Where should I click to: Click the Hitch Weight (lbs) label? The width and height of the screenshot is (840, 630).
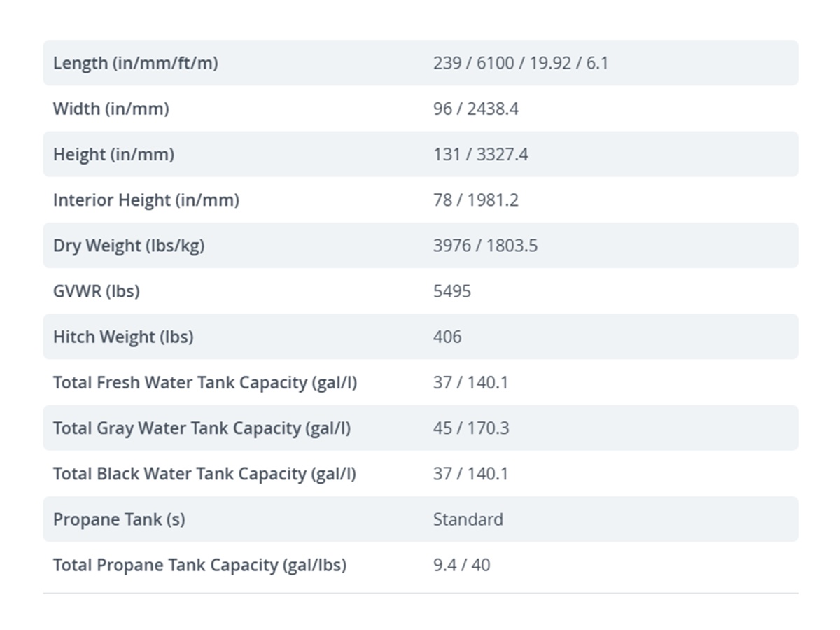pyautogui.click(x=123, y=337)
